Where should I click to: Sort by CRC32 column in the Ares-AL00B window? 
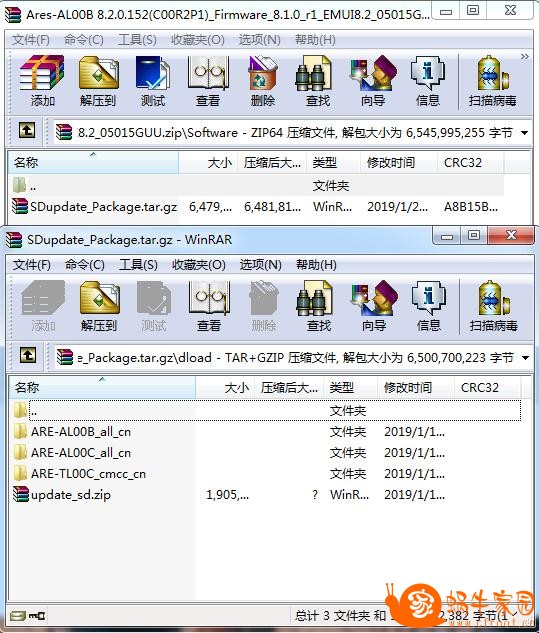[470, 163]
